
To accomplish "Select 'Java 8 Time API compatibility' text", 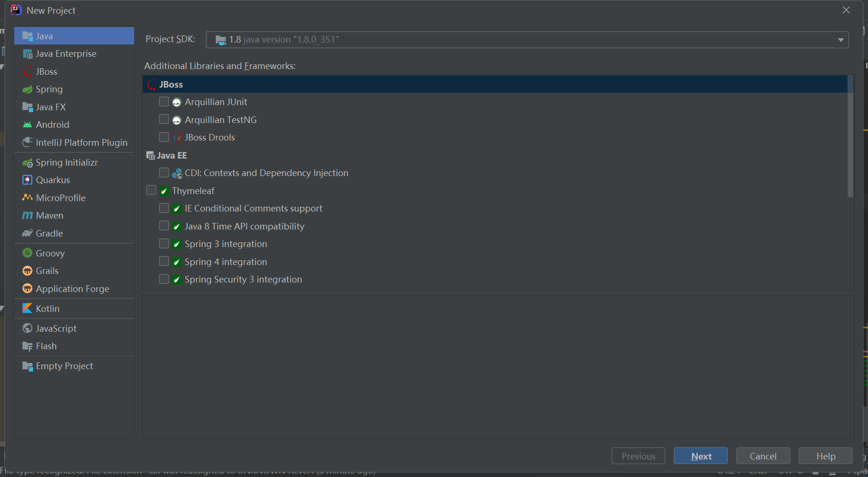I will pos(244,226).
